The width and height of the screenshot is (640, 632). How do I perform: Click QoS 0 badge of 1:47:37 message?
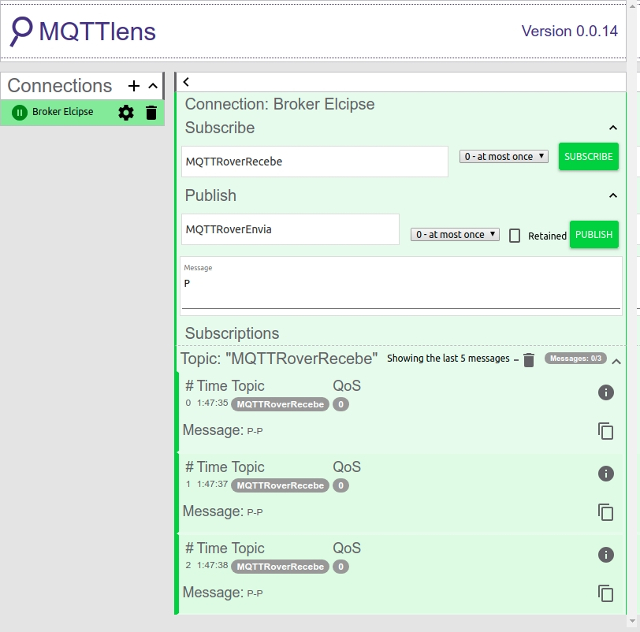coord(341,485)
